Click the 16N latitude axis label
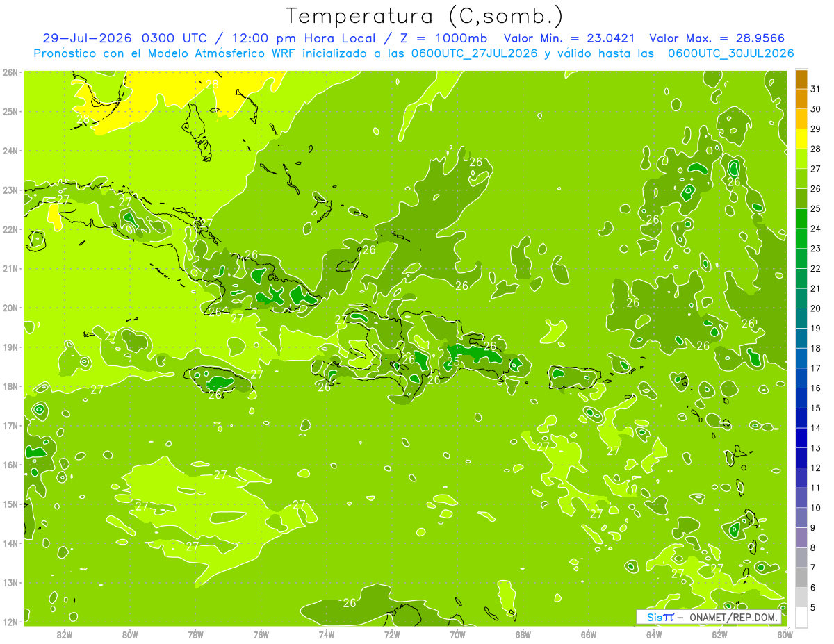The width and height of the screenshot is (834, 644). tap(10, 465)
